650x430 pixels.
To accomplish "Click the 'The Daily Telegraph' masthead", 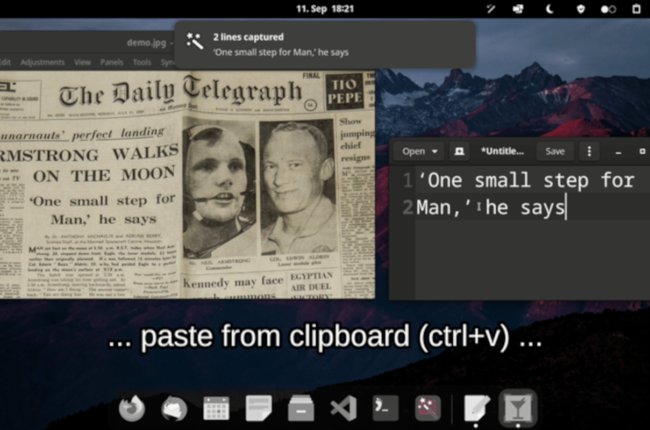I will 180,93.
